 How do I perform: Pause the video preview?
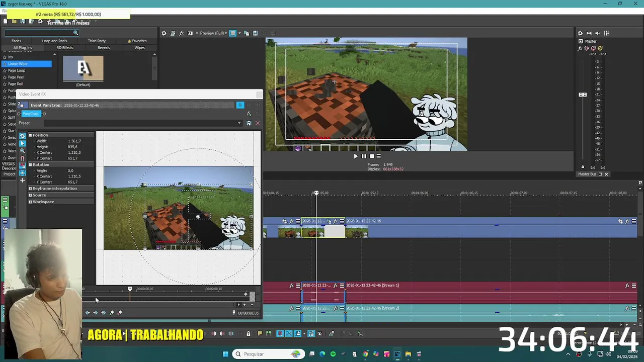tap(364, 156)
